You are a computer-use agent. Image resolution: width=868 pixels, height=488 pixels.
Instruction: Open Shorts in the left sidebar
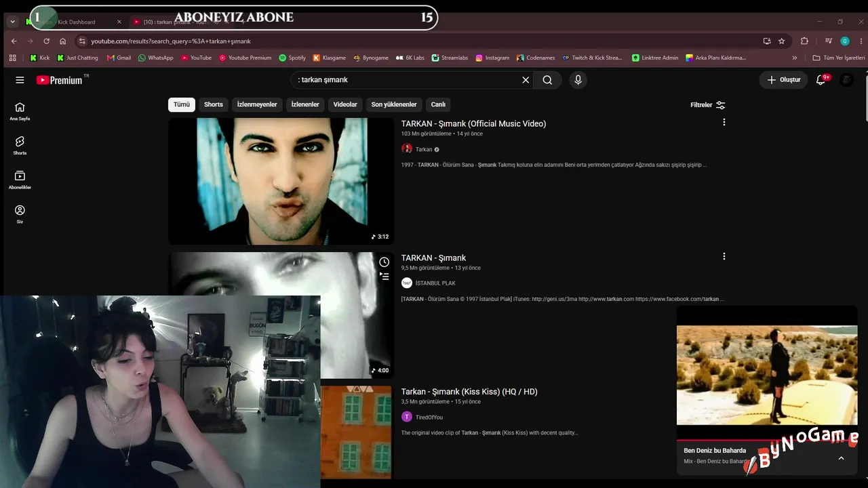[20, 145]
